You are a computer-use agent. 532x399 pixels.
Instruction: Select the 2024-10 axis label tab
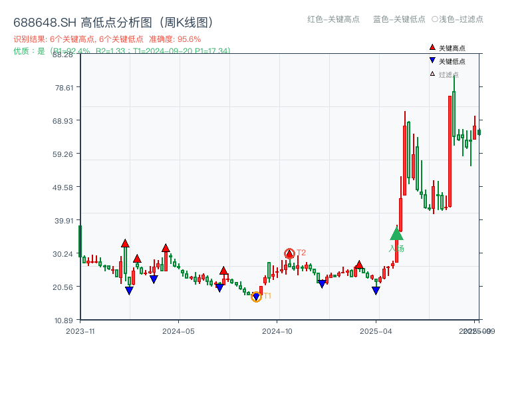(277, 329)
